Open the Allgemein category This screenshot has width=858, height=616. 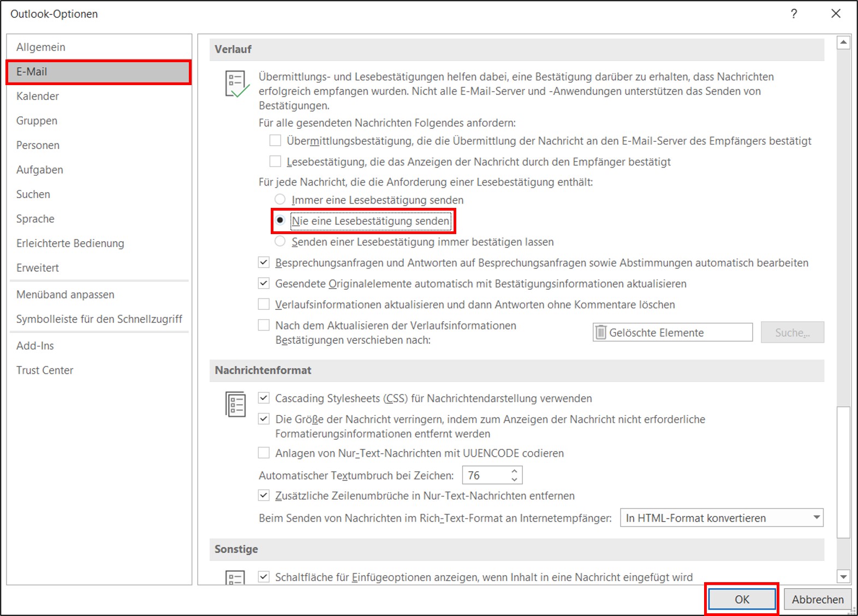coord(99,47)
